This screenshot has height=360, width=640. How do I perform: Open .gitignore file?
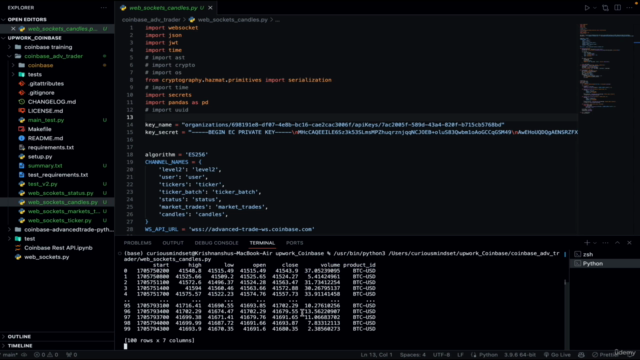[x=41, y=93]
